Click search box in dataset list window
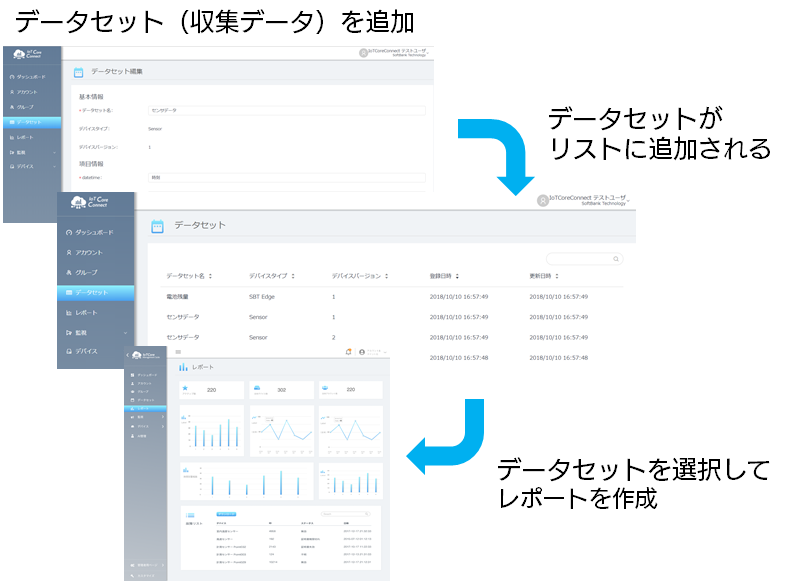 pos(584,259)
